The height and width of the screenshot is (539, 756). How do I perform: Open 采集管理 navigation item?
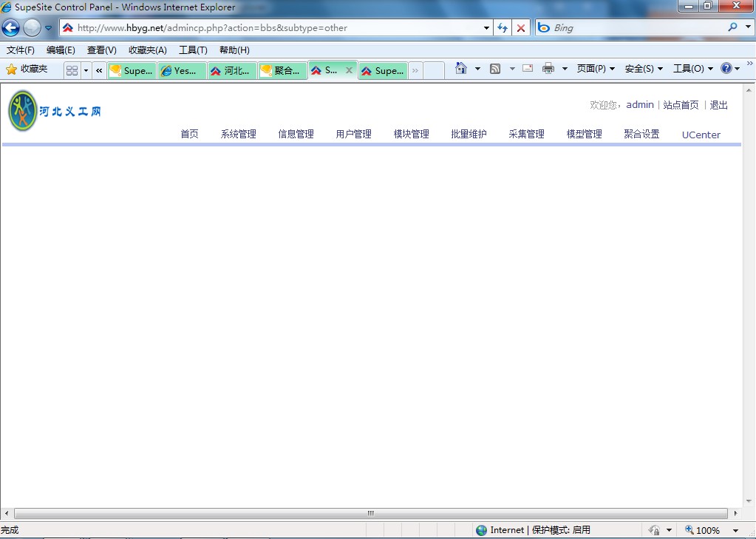coord(526,134)
